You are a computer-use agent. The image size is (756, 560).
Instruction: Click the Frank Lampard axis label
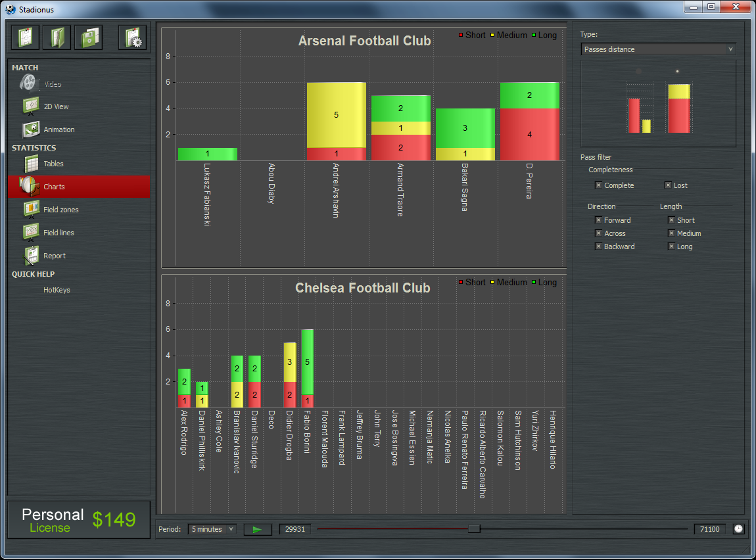(342, 438)
